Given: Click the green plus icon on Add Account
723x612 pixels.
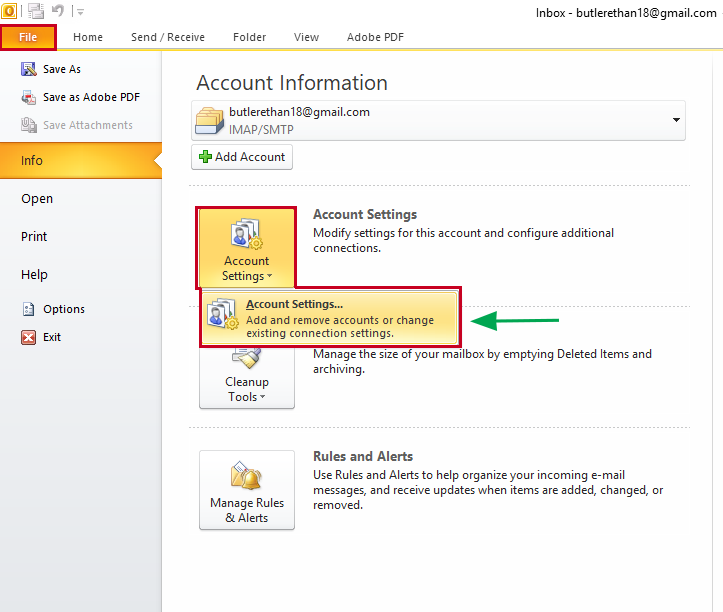Looking at the screenshot, I should coord(205,157).
